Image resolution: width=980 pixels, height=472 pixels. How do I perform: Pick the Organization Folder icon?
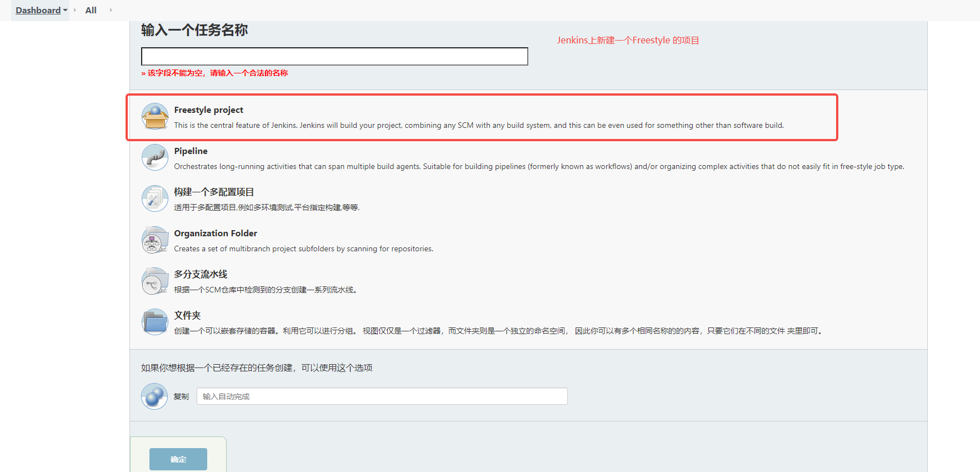pyautogui.click(x=155, y=240)
